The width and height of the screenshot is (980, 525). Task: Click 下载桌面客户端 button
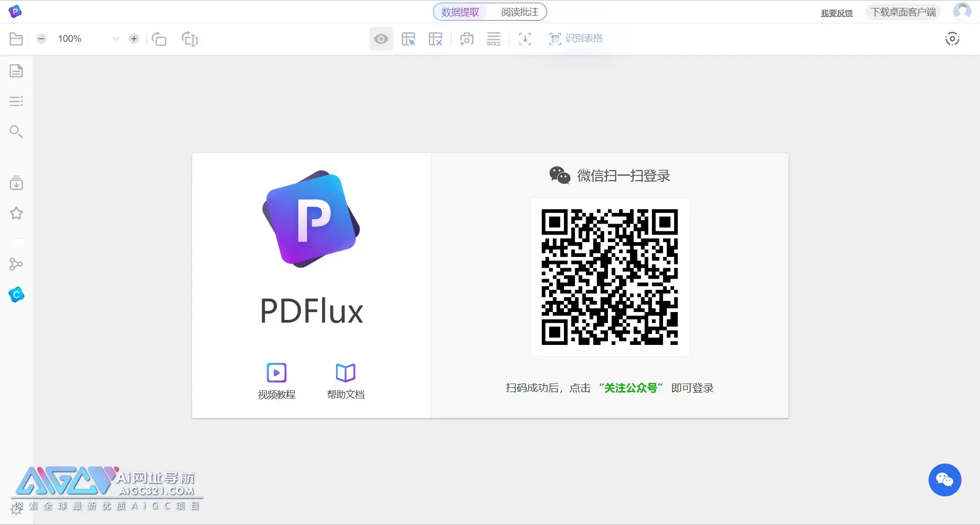click(x=904, y=12)
